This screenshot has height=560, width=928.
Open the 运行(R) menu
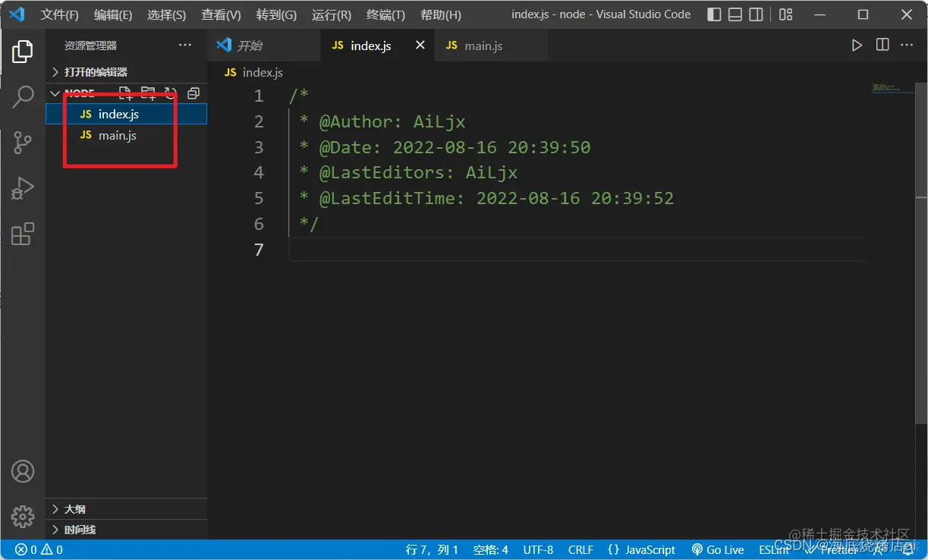click(332, 14)
